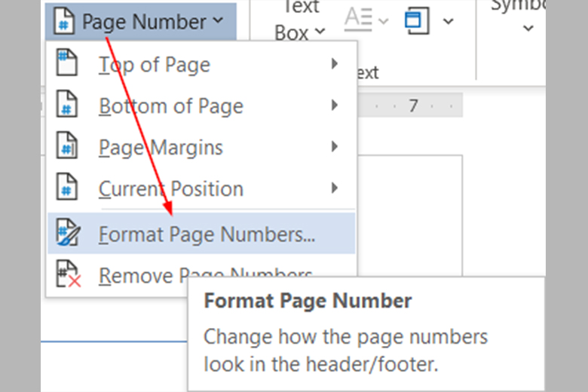Viewport: 588px width, 392px height.
Task: Expand the Bottom of Page submenu arrow
Action: tap(335, 105)
